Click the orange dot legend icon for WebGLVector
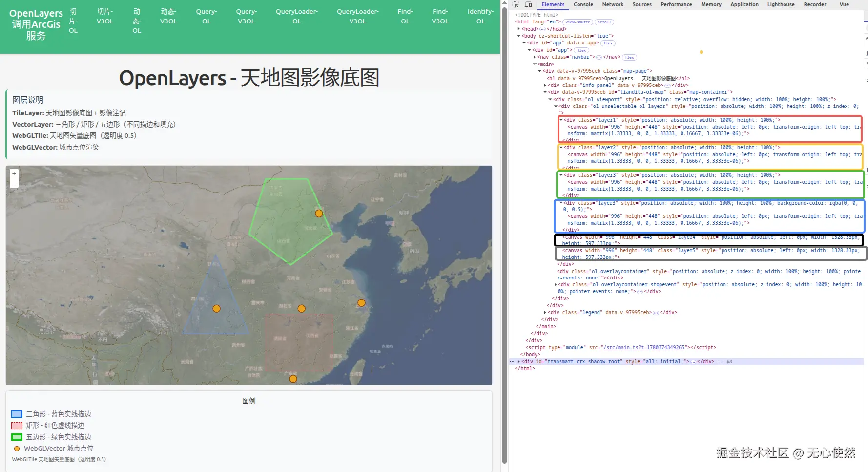 [x=17, y=449]
